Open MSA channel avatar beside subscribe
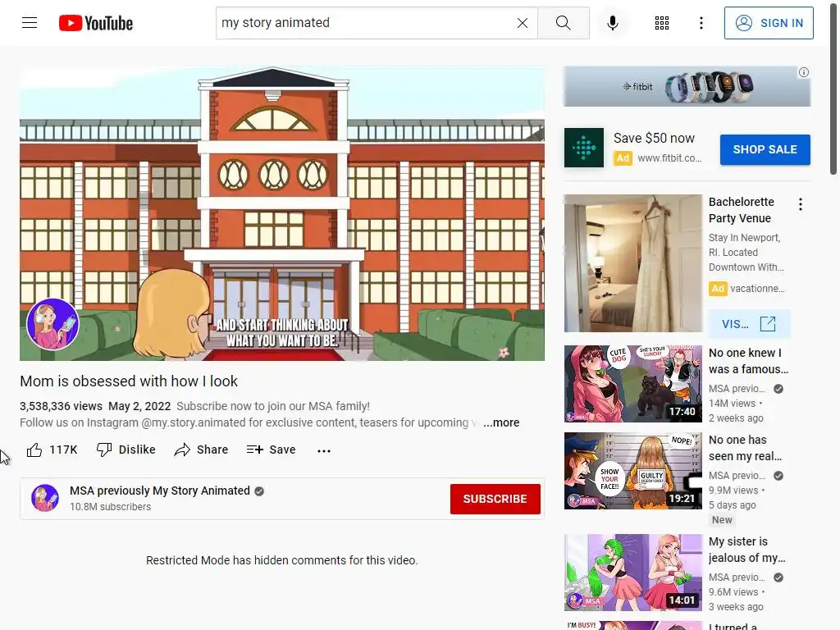 [45, 498]
